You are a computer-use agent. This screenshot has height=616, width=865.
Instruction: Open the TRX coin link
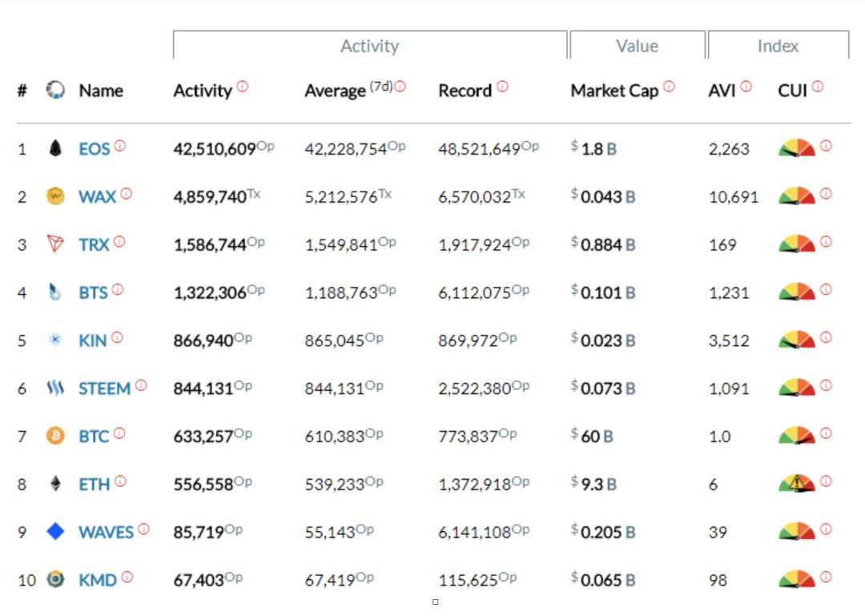[93, 244]
